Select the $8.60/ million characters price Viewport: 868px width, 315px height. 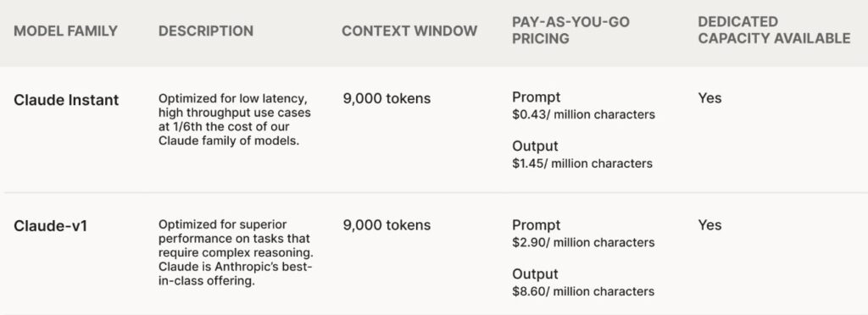coord(583,291)
